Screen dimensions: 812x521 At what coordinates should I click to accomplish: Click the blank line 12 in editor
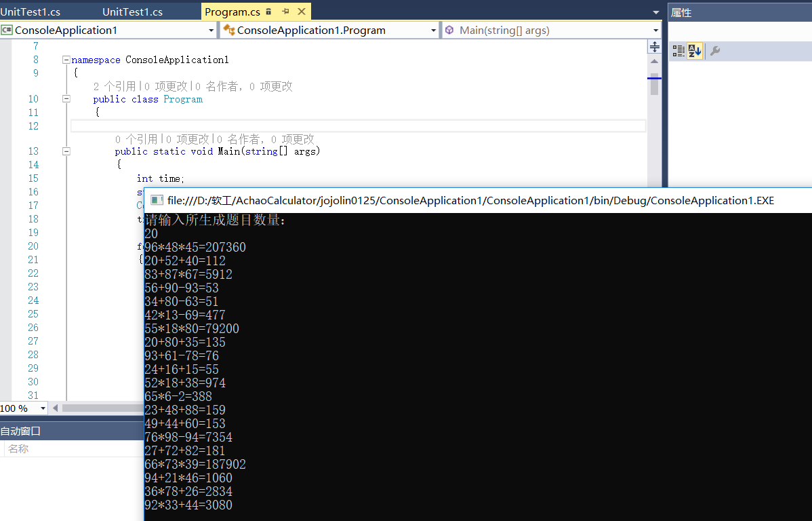358,126
